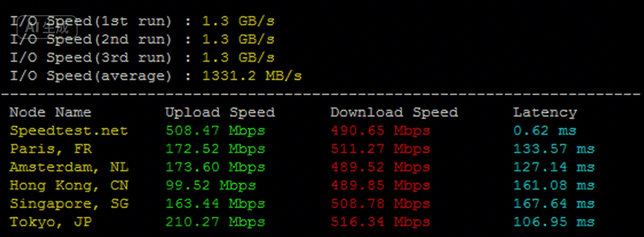Select the Tokyo, JP node name

pyautogui.click(x=50, y=222)
